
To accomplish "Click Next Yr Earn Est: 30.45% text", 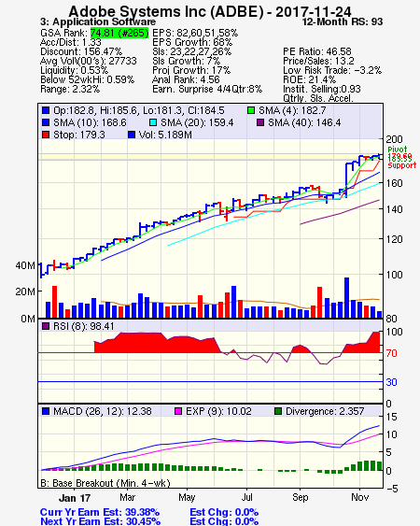I will (x=100, y=521).
